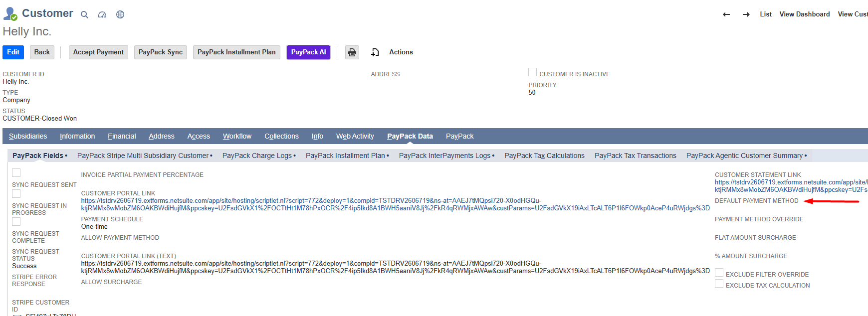868x316 pixels.
Task: Click the print icon button
Action: [x=352, y=52]
